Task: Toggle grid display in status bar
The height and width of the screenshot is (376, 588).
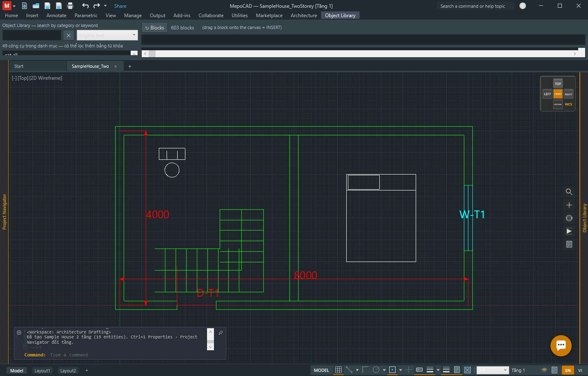Action: [x=339, y=370]
